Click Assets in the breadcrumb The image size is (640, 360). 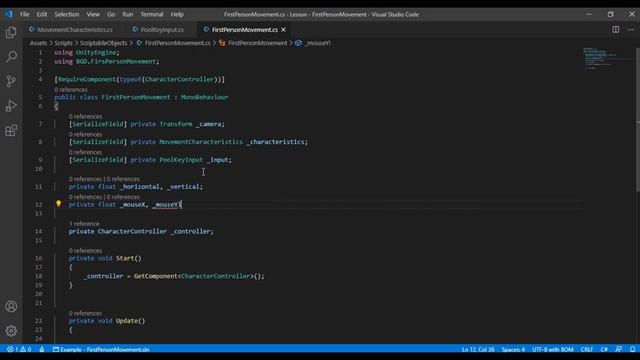(38, 43)
